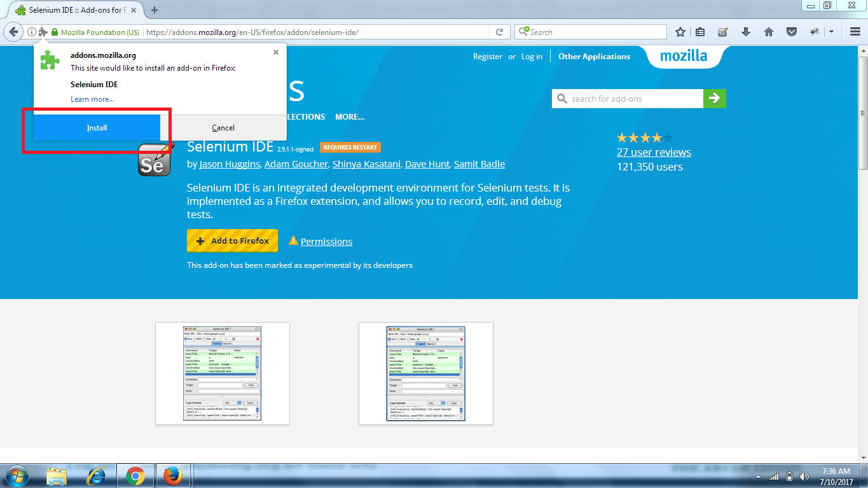Open the second Selenium IDE screenshot thumbnail

pyautogui.click(x=426, y=373)
